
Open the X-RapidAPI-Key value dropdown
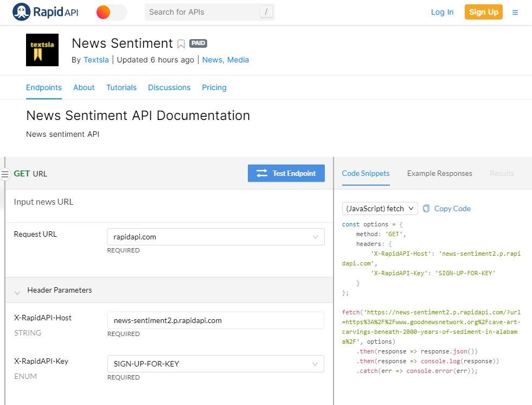(x=315, y=364)
